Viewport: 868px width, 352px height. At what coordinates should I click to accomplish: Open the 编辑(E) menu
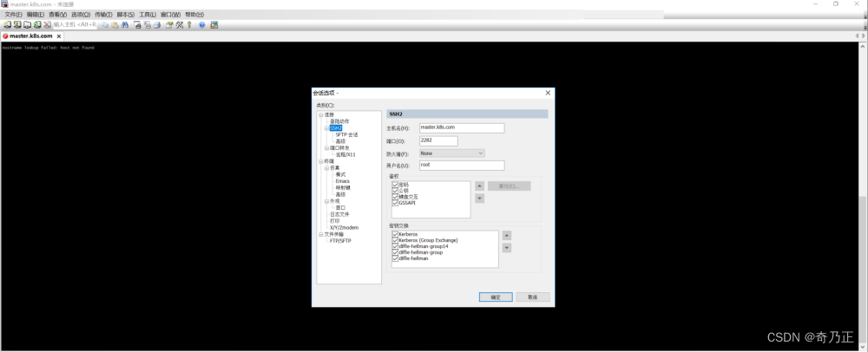tap(36, 15)
